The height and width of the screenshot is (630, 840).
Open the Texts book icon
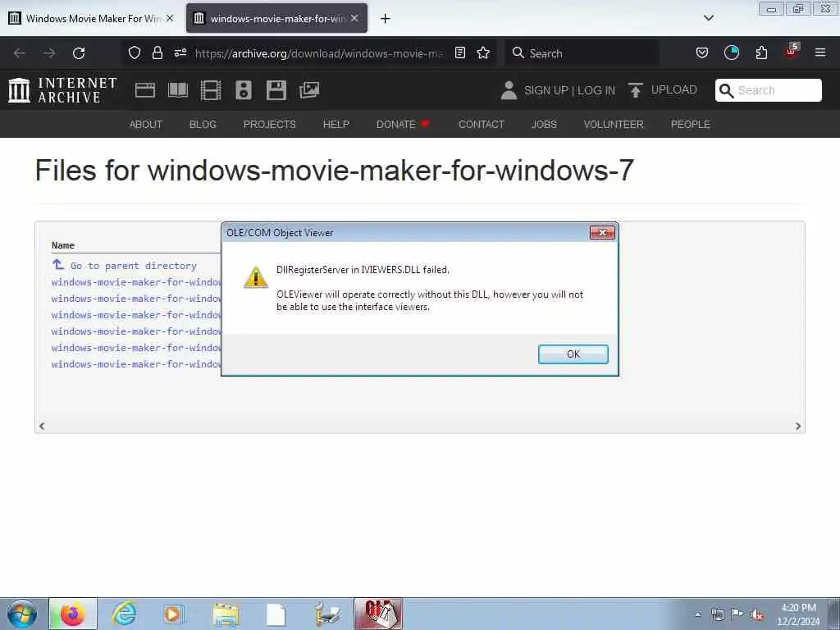pyautogui.click(x=178, y=90)
